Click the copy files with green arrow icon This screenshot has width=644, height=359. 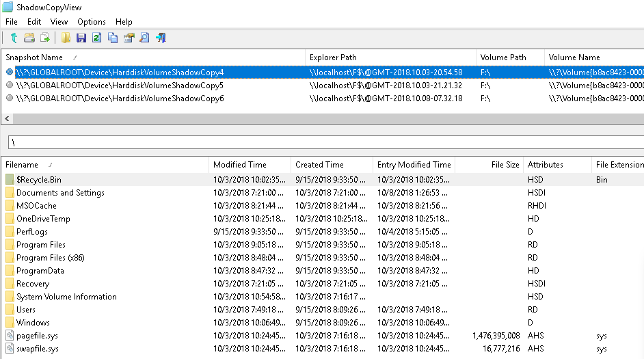(x=45, y=38)
